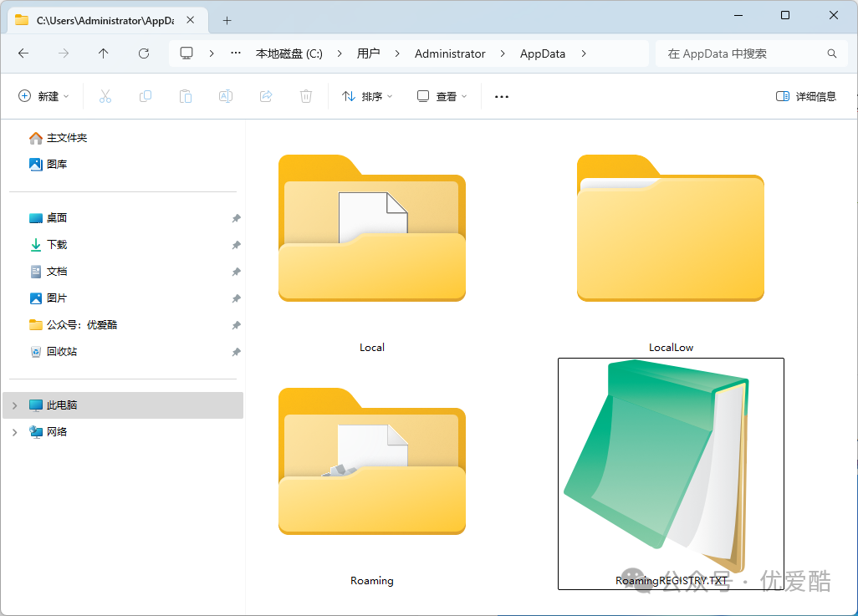Click the Cut scissors icon in toolbar
The height and width of the screenshot is (616, 858).
[x=105, y=96]
